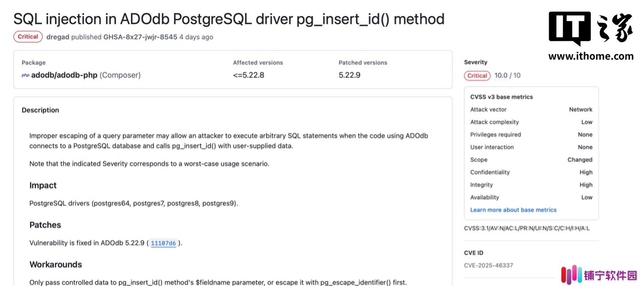Click the patched version 5.22.9
The width and height of the screenshot is (644, 286).
coord(350,75)
